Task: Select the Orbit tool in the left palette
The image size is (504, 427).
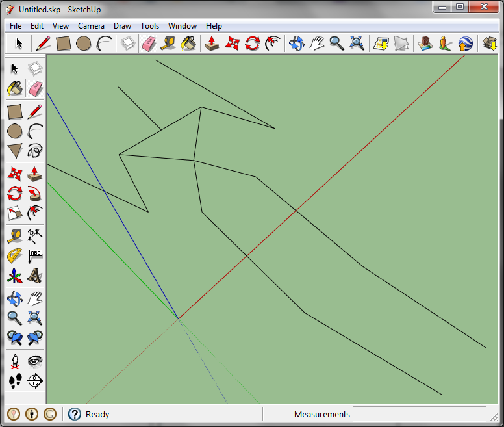Action: 15,299
